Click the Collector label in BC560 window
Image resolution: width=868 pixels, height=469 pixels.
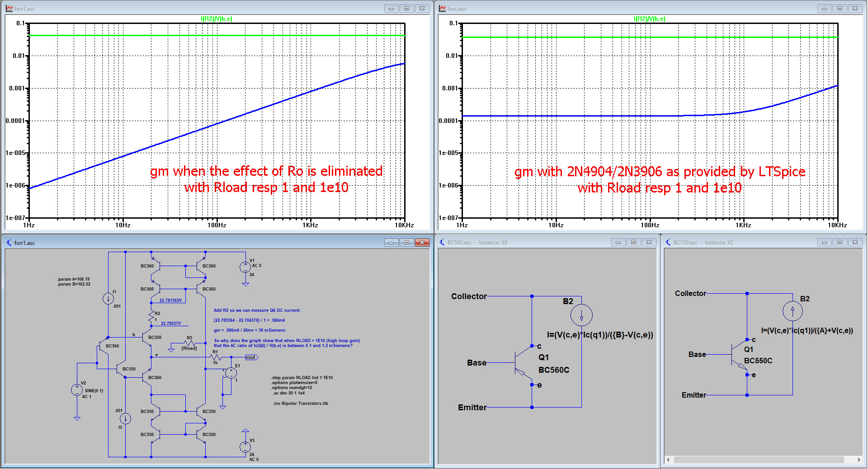(x=469, y=296)
